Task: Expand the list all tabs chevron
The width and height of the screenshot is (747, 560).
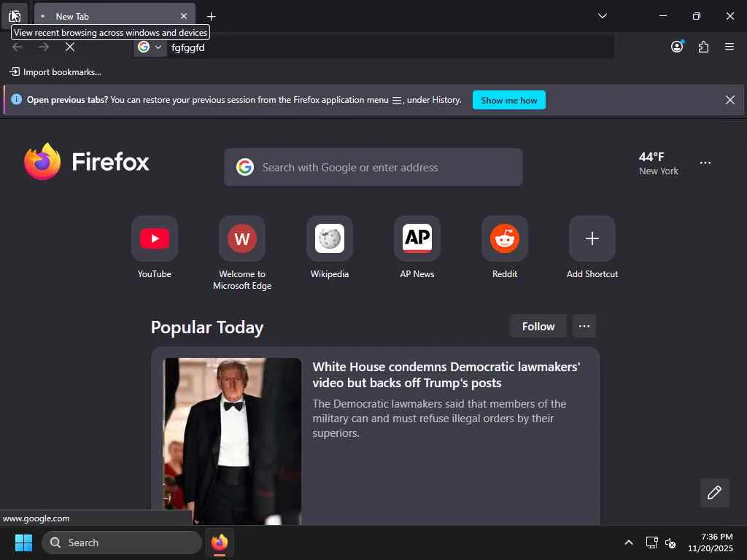Action: 602,16
